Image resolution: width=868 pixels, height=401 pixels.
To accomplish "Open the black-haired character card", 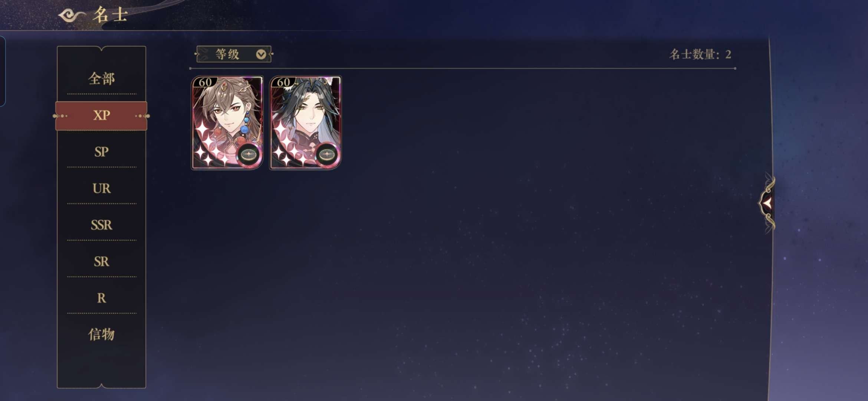I will point(305,123).
